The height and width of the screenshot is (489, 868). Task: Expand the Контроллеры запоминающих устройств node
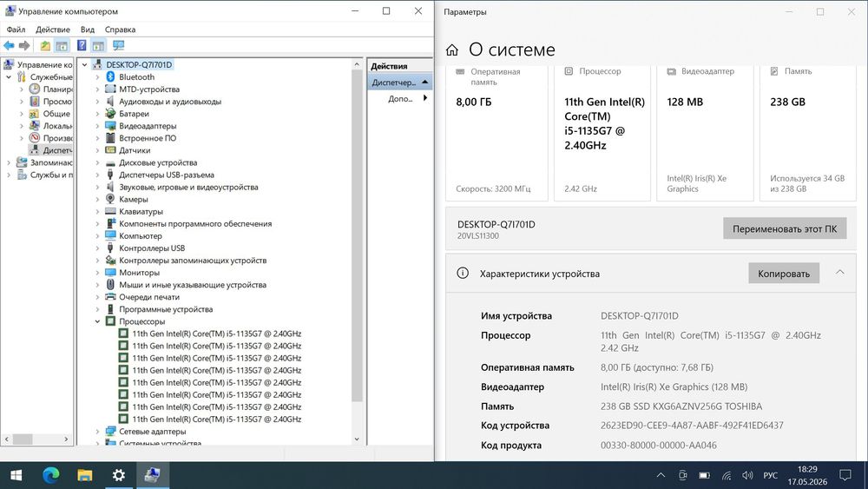coord(97,261)
